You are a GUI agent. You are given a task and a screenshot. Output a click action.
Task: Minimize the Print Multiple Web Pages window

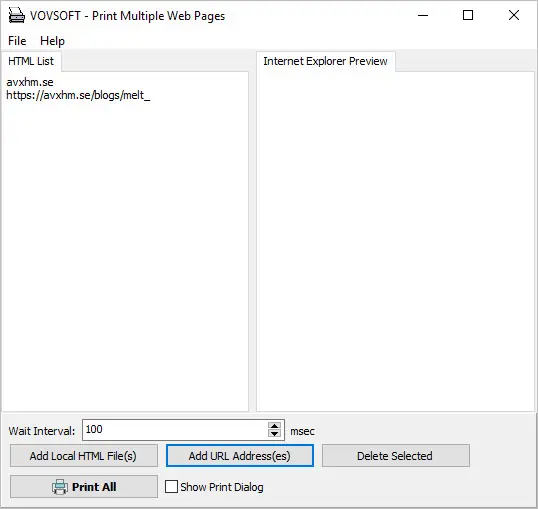(x=423, y=15)
